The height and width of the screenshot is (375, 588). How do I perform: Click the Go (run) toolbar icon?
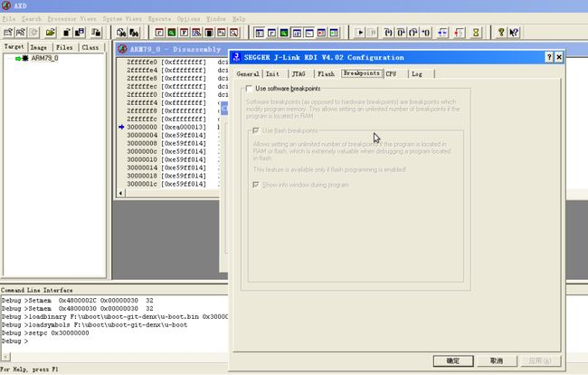click(x=359, y=33)
